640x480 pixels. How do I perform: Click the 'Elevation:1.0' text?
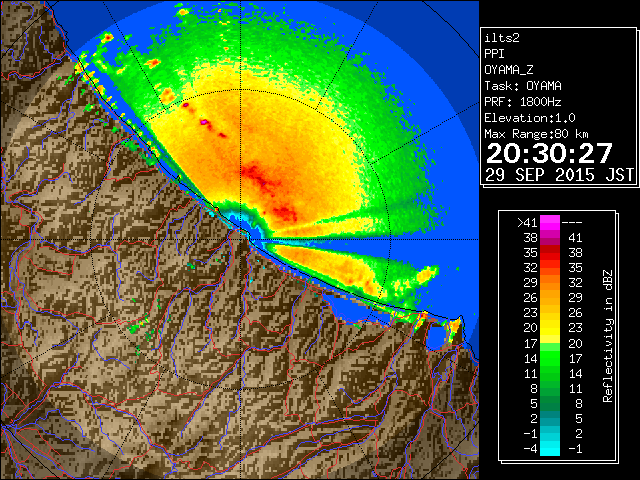530,118
